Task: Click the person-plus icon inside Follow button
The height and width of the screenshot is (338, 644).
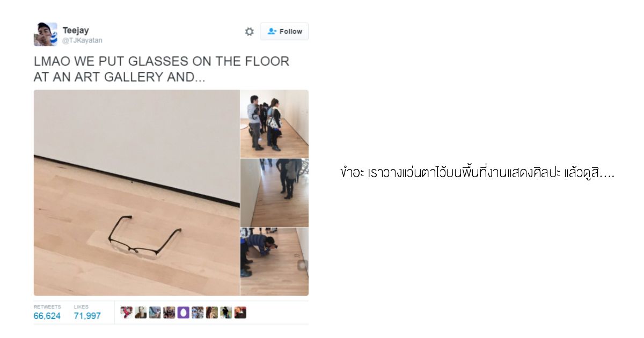Action: point(272,32)
